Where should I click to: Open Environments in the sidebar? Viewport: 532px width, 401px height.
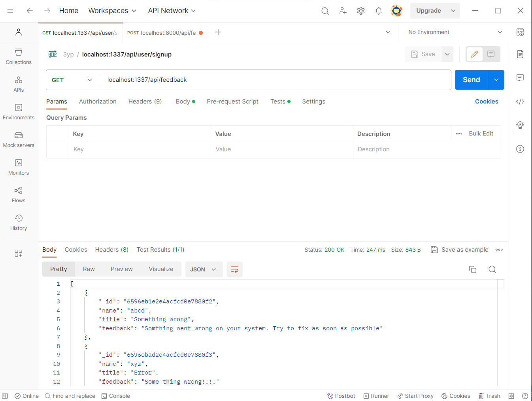pos(19,112)
